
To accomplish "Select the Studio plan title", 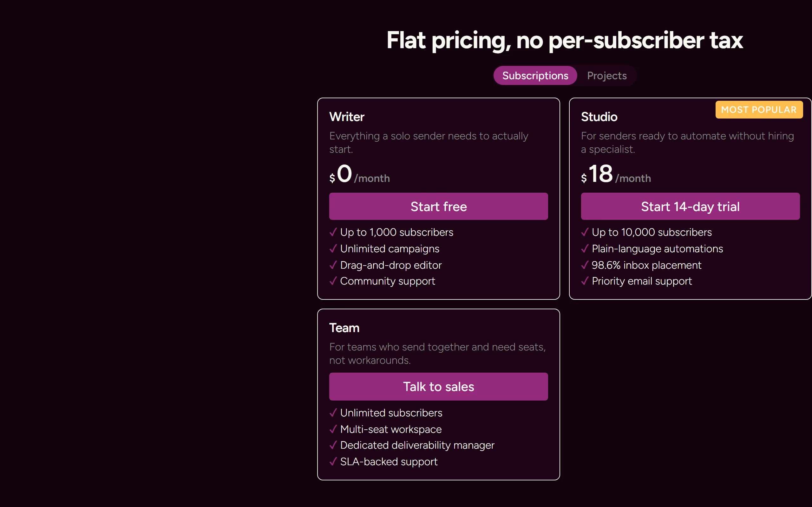I will point(599,117).
